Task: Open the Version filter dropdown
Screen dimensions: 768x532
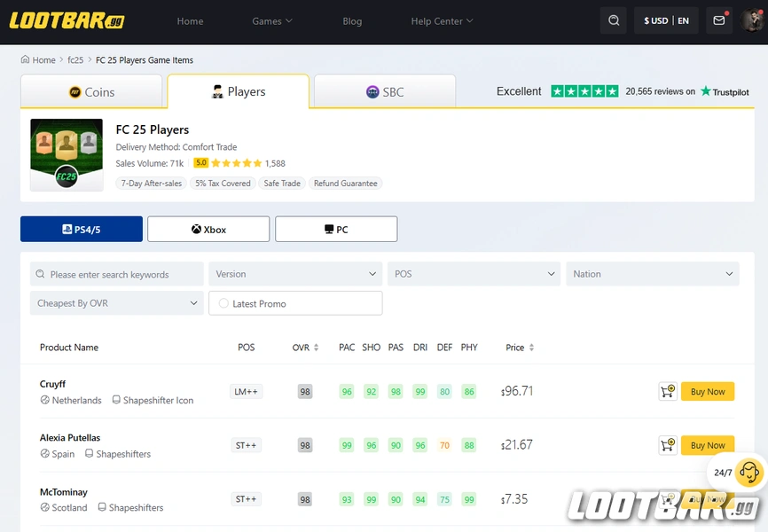Action: [295, 274]
